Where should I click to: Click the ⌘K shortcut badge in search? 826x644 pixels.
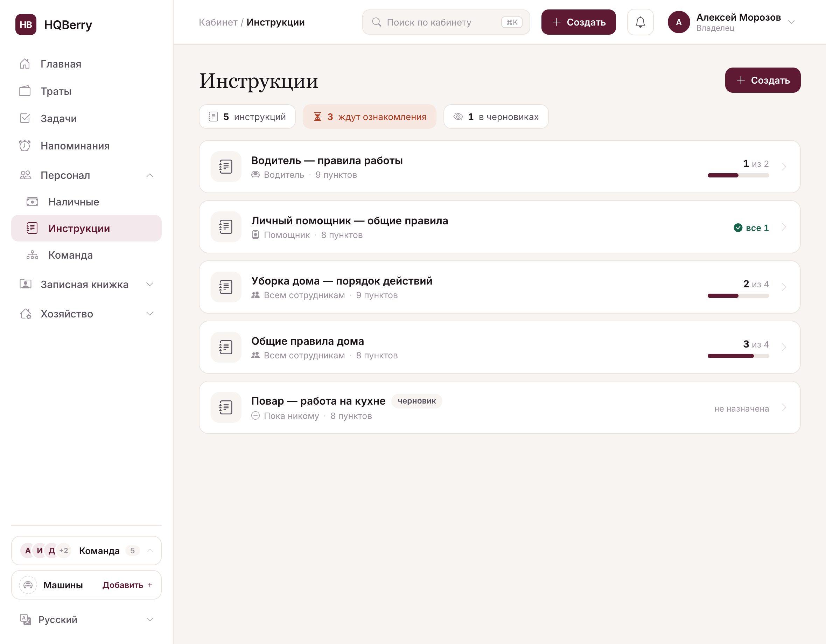[511, 22]
